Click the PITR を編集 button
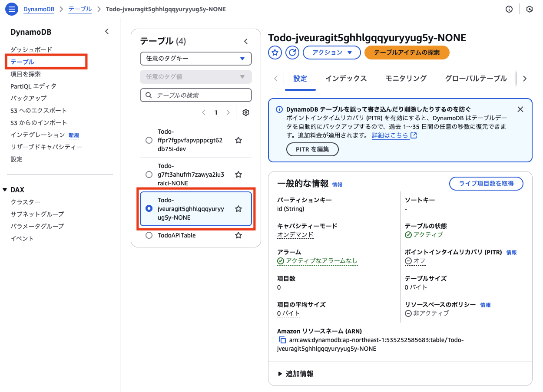The height and width of the screenshot is (392, 543). pyautogui.click(x=312, y=149)
